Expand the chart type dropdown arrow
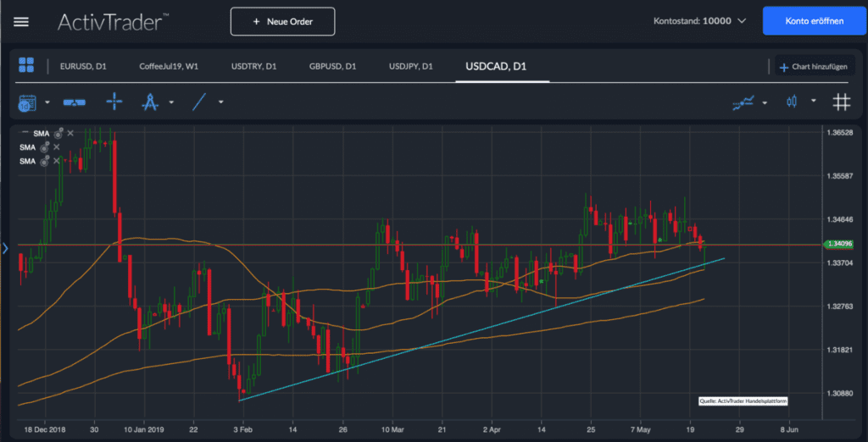 pos(813,101)
